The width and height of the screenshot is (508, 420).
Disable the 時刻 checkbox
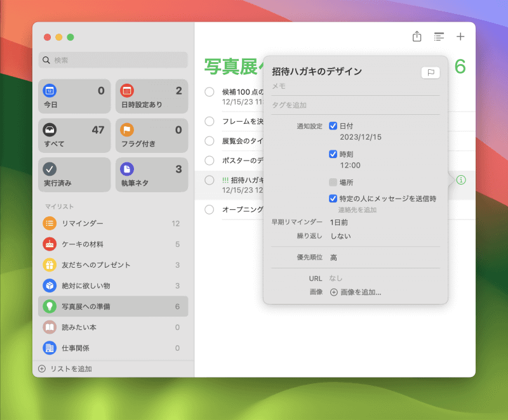334,154
